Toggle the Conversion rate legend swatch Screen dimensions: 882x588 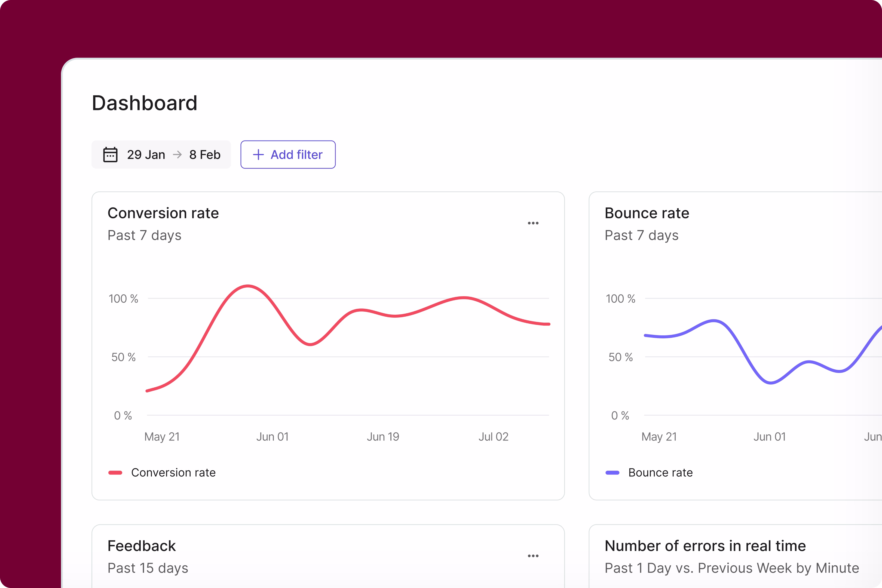coord(115,473)
